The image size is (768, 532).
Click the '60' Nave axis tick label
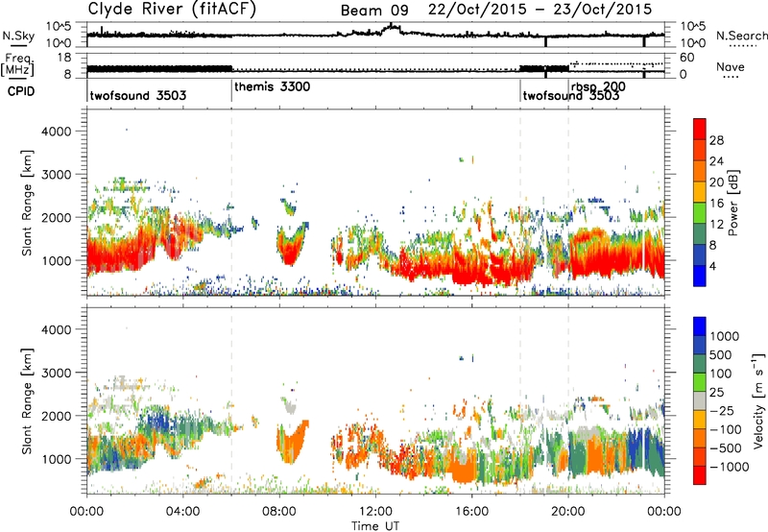pos(687,58)
